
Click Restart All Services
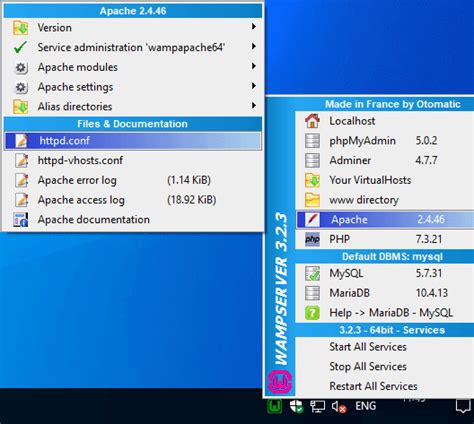pos(385,386)
